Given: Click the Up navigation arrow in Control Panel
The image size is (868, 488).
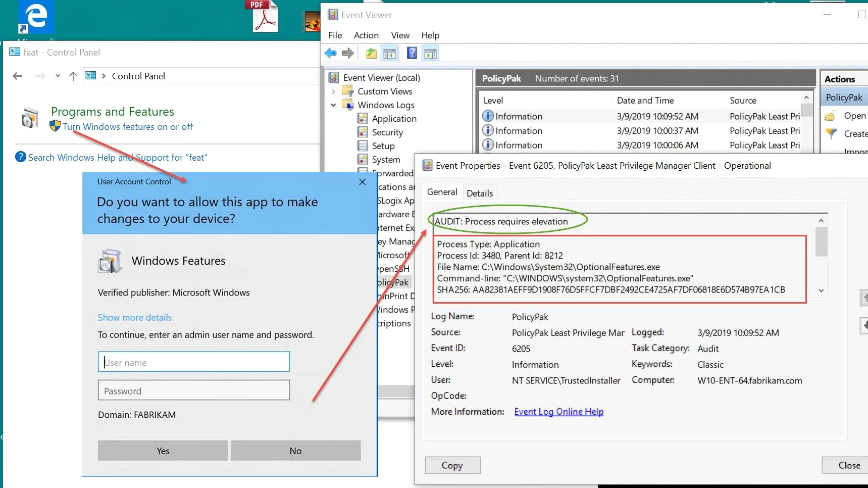Looking at the screenshot, I should [73, 76].
